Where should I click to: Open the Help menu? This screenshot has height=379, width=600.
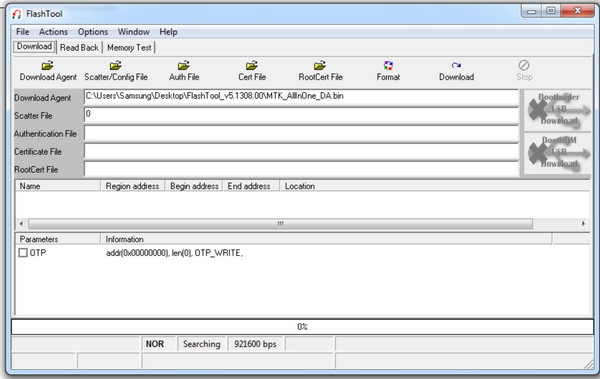click(x=168, y=32)
